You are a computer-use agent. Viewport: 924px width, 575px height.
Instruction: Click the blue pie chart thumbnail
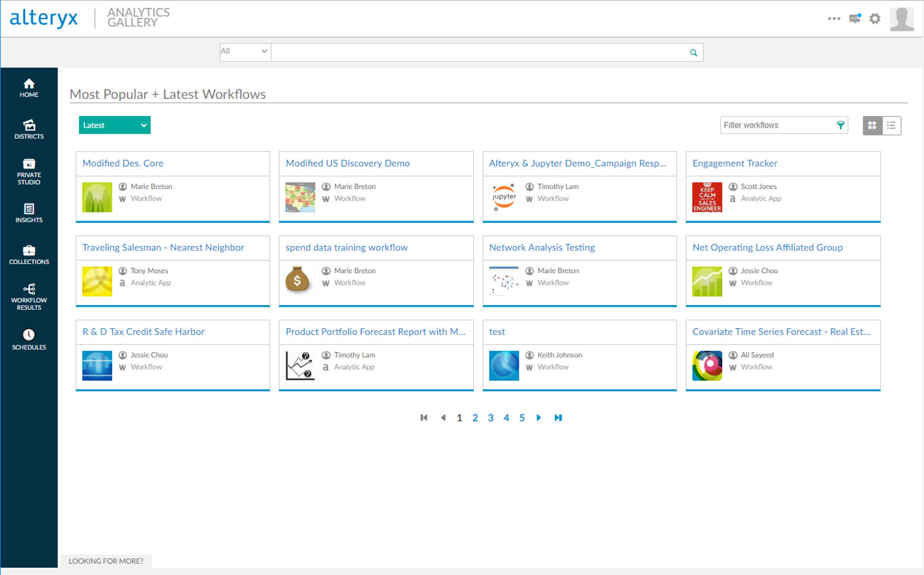[x=504, y=366]
